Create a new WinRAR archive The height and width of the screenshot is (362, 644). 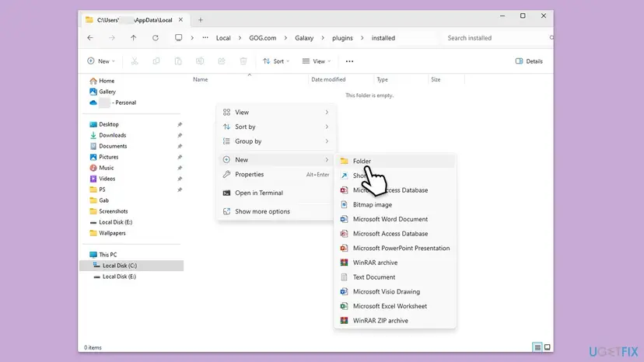tap(395, 263)
